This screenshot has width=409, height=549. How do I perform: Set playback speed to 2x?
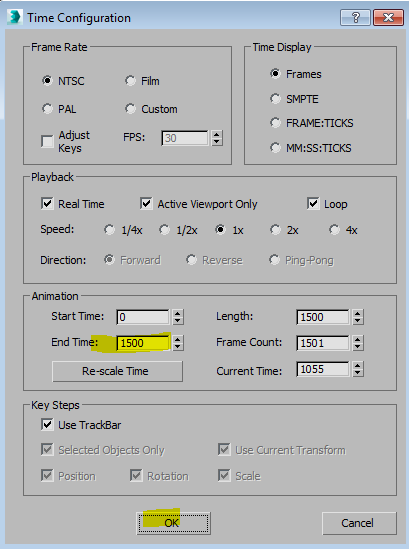(276, 230)
